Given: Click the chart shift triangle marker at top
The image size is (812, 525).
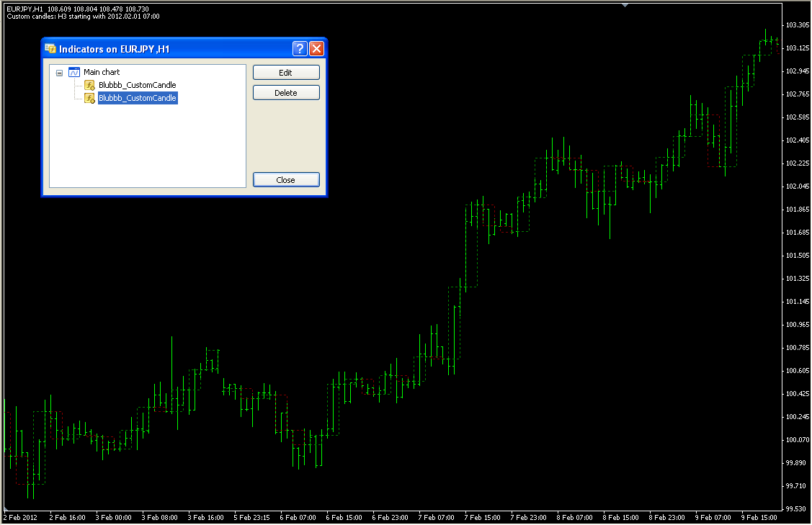Looking at the screenshot, I should (625, 5).
